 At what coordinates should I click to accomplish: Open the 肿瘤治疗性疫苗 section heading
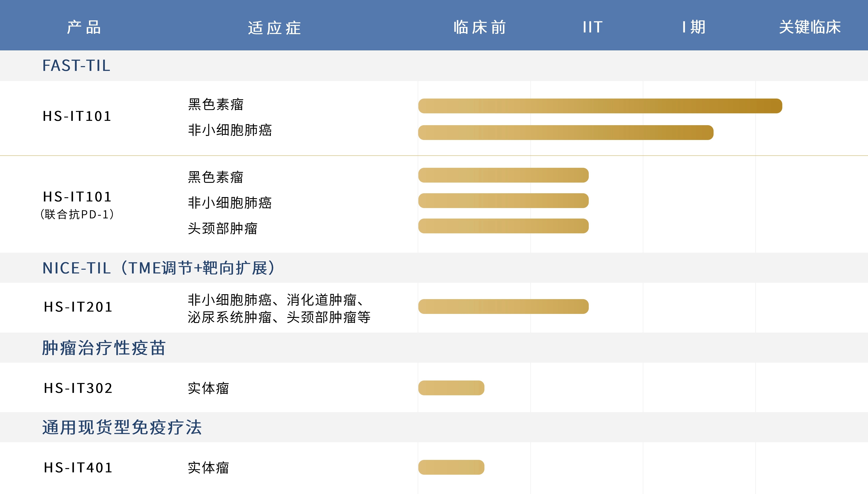click(x=104, y=348)
